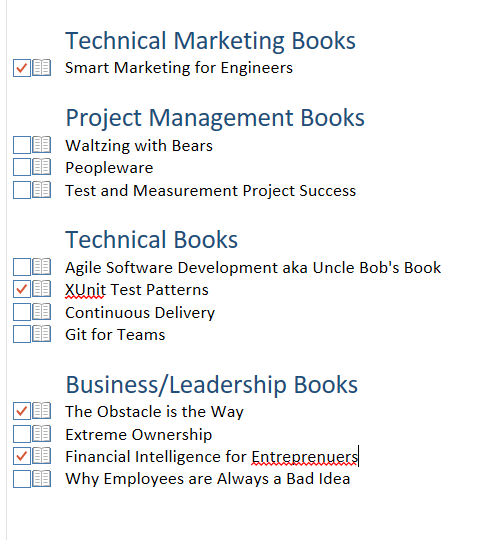Select the book icon next to Extreme Ownership
The width and height of the screenshot is (495, 540).
(x=42, y=434)
